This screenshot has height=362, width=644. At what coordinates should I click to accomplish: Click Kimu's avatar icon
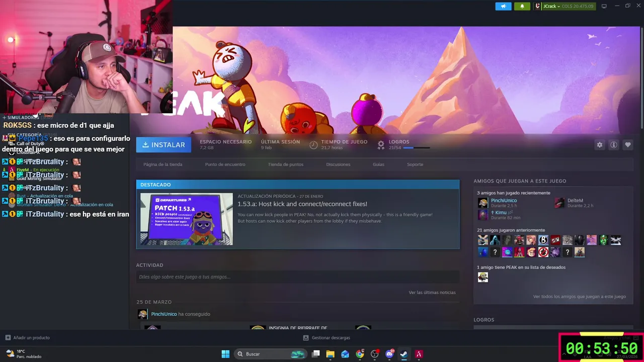coord(483,215)
